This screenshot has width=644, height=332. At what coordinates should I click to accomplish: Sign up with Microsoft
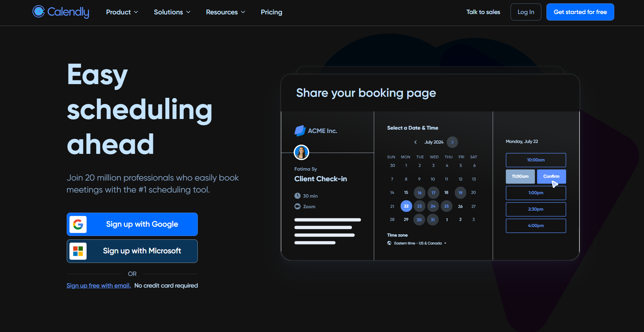[132, 251]
